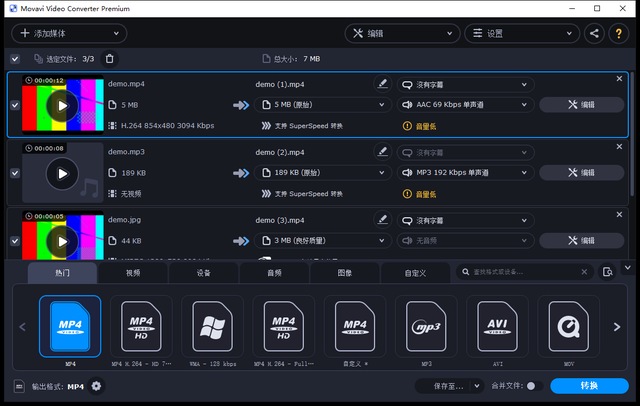Viewport: 640px width, 406px height.
Task: Click pencil rename icon for demo (1).mp4
Action: click(382, 84)
